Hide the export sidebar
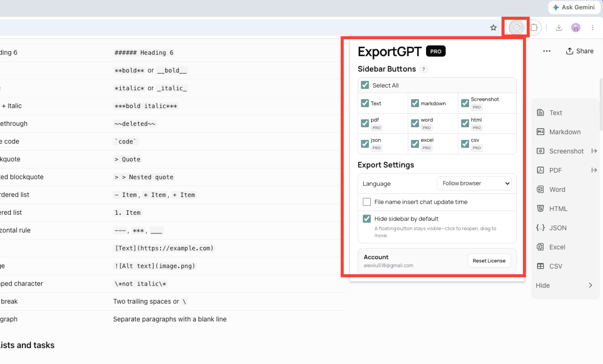The height and width of the screenshot is (364, 603). tap(565, 285)
